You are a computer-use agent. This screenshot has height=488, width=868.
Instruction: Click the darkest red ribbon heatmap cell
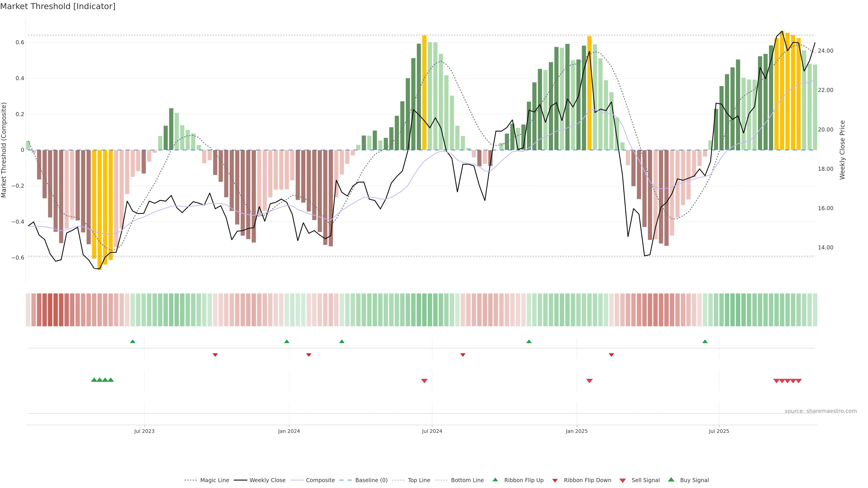(50, 310)
